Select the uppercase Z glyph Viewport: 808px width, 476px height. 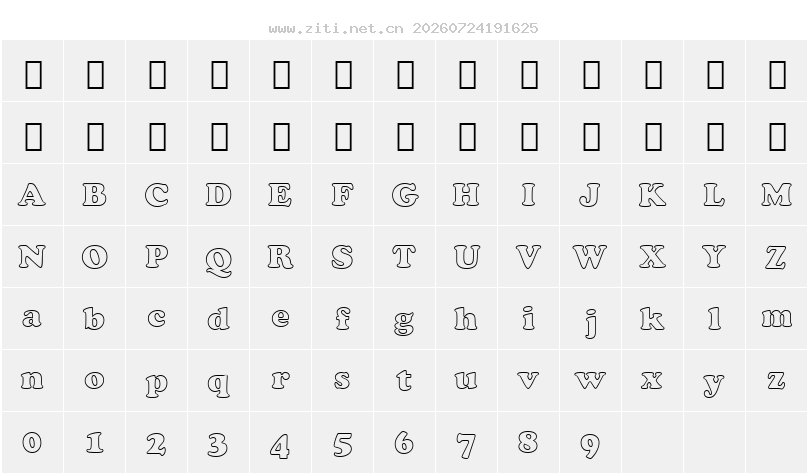[776, 257]
